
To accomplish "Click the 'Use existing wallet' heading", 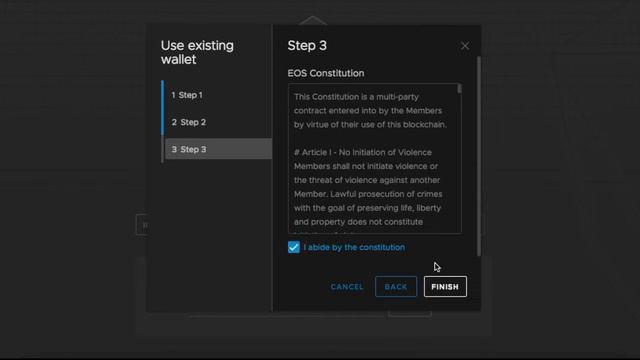I will pos(197,52).
